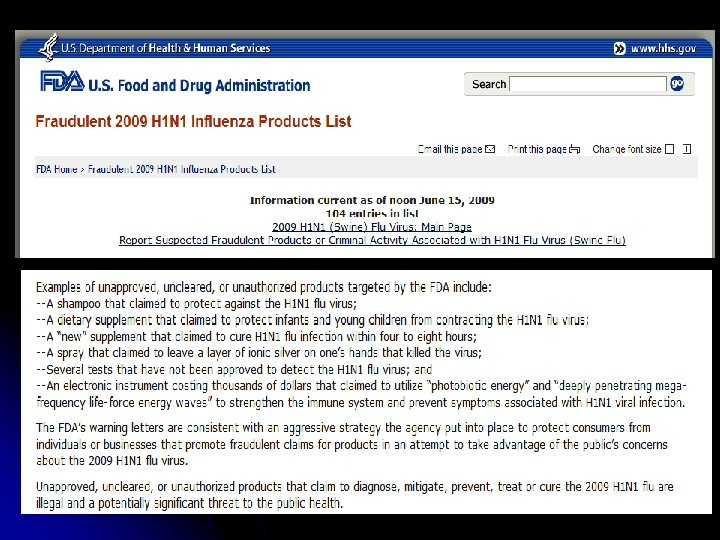Screen dimensions: 720x540
Task: Click the FDA logo
Action: click(x=62, y=81)
